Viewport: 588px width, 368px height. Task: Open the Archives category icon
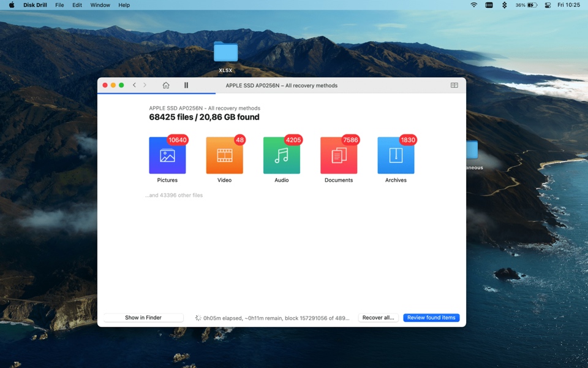396,155
